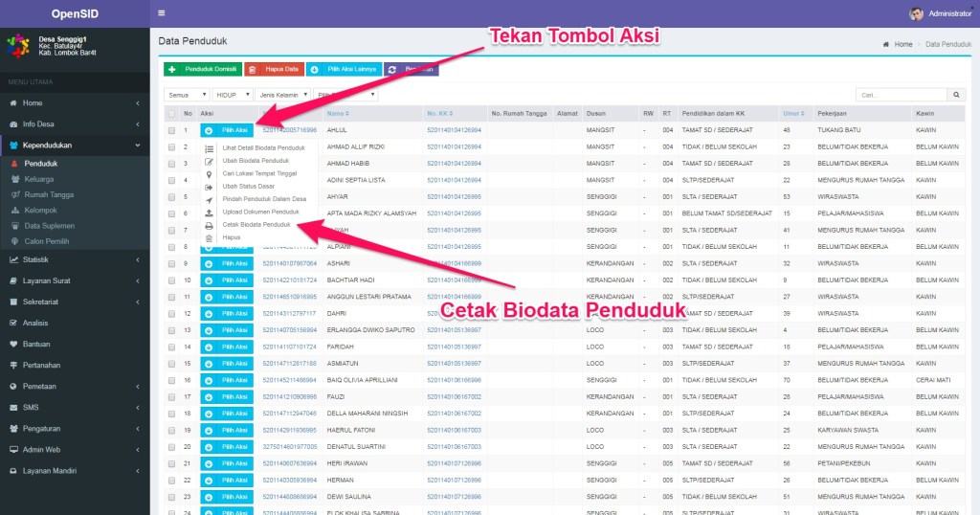Open the Jenis Kelamin dropdown
Screen dimensions: 980x515
pyautogui.click(x=282, y=95)
